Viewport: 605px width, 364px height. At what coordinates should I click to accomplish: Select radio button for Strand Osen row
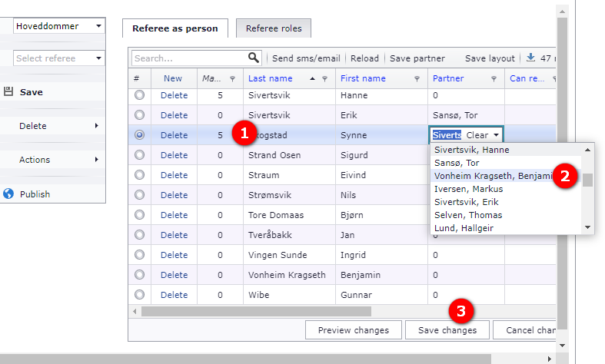coord(140,155)
